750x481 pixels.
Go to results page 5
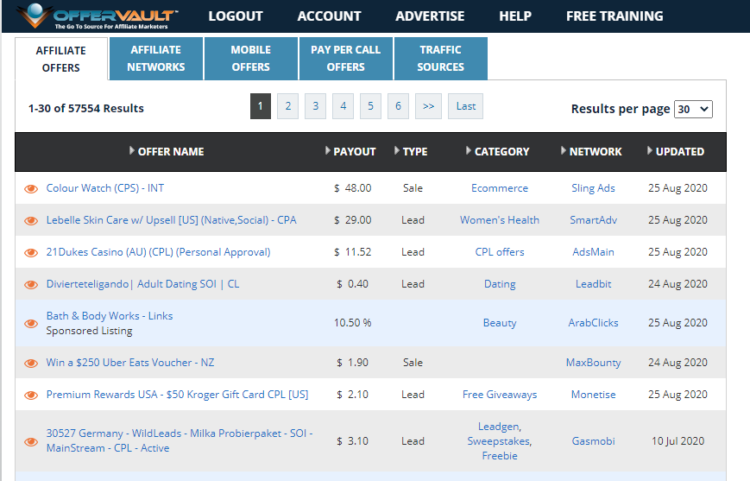(371, 106)
